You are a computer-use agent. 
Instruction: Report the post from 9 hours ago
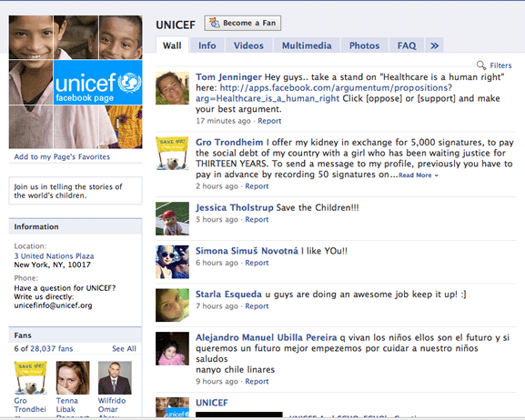257,382
